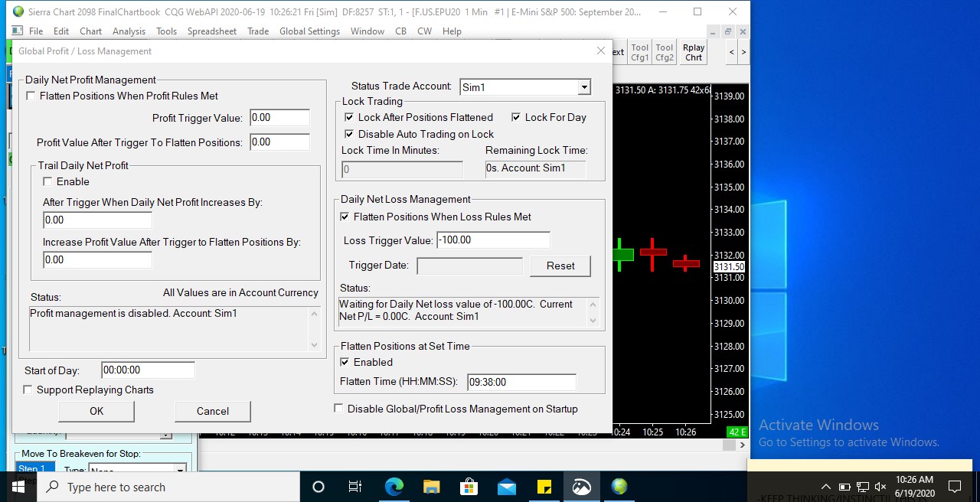Click Increase Profit Value After Trigger field

tap(97, 260)
